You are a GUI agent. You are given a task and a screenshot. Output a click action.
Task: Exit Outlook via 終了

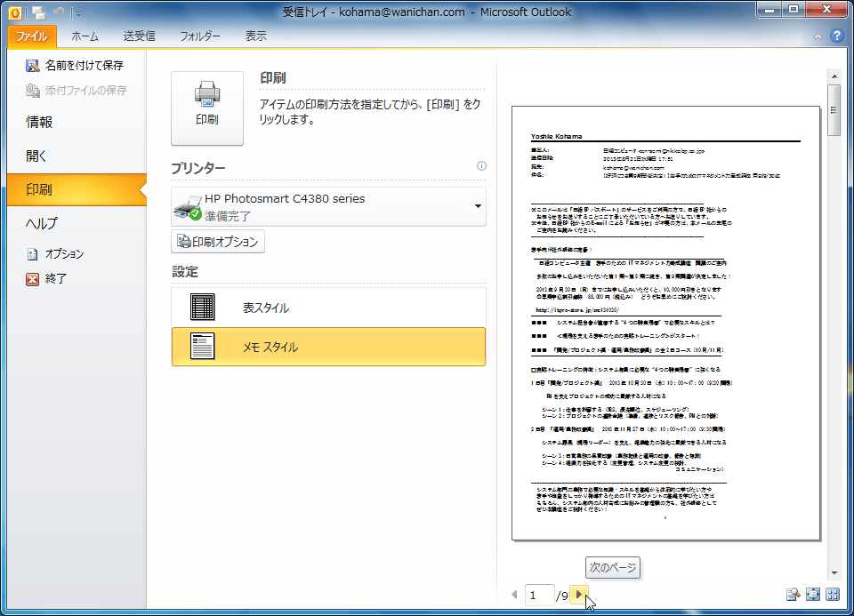pyautogui.click(x=46, y=278)
